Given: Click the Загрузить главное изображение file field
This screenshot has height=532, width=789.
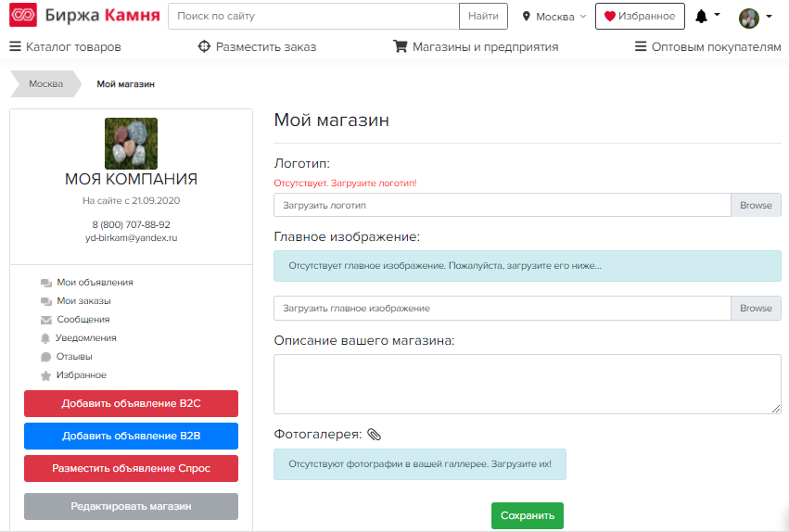Looking at the screenshot, I should 503,309.
